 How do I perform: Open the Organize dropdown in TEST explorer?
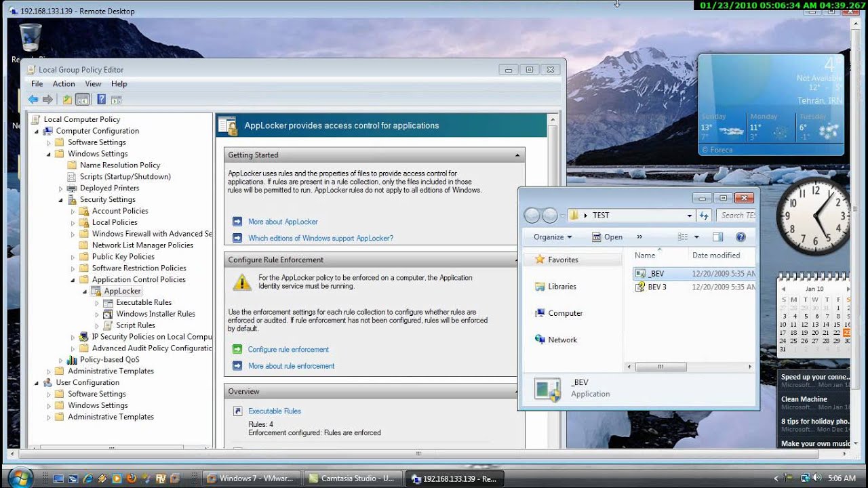point(553,237)
